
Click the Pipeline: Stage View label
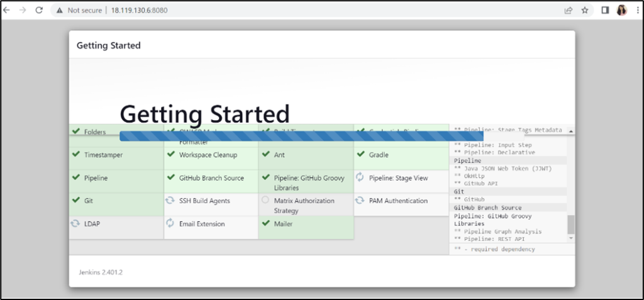(x=398, y=178)
